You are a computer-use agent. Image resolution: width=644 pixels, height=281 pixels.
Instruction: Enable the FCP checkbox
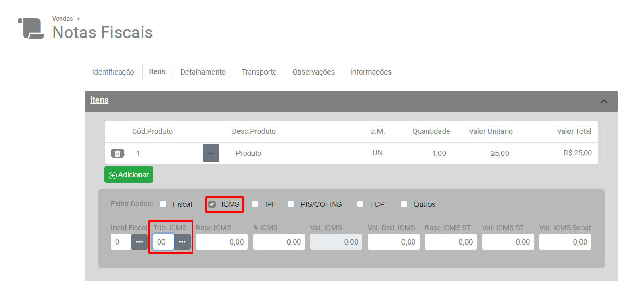click(x=360, y=204)
